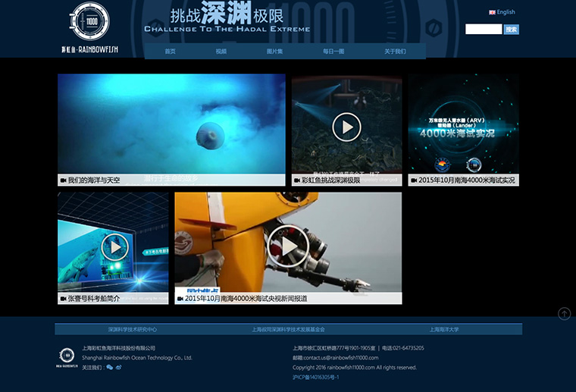Viewport: 576px width, 392px height.
Task: Click the Weibo follow icon
Action: point(118,368)
